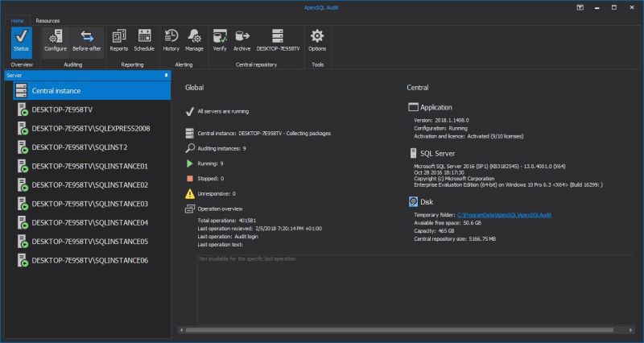Click the Last operation received timestamp
This screenshot has height=343, width=644.
(x=289, y=229)
